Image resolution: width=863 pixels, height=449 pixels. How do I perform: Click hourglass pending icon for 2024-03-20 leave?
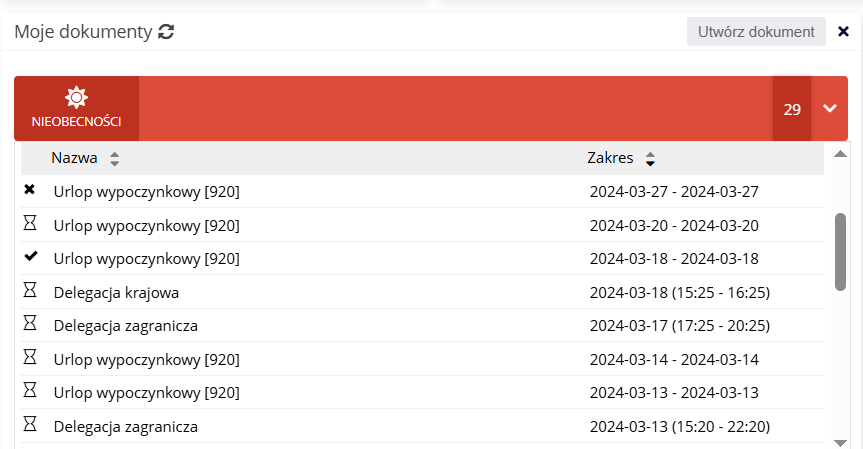(x=30, y=223)
